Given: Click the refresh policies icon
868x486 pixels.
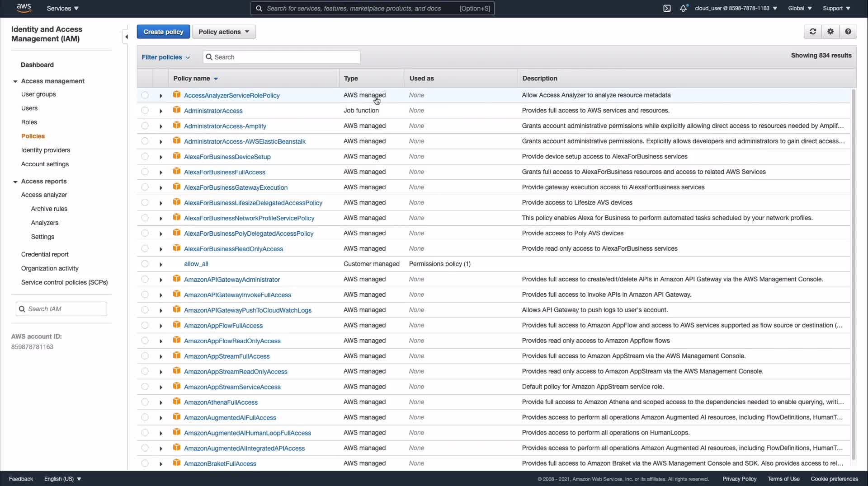Looking at the screenshot, I should pos(812,32).
